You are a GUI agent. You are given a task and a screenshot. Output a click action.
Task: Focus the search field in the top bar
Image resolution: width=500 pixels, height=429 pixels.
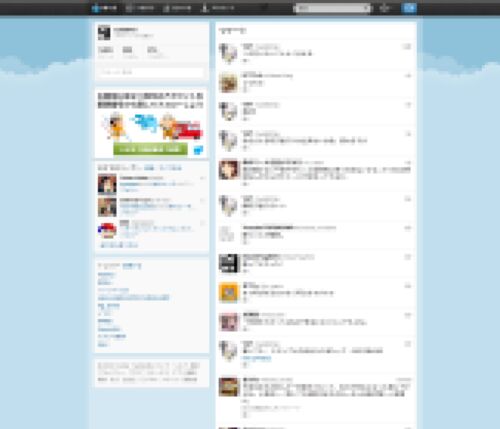(x=332, y=8)
